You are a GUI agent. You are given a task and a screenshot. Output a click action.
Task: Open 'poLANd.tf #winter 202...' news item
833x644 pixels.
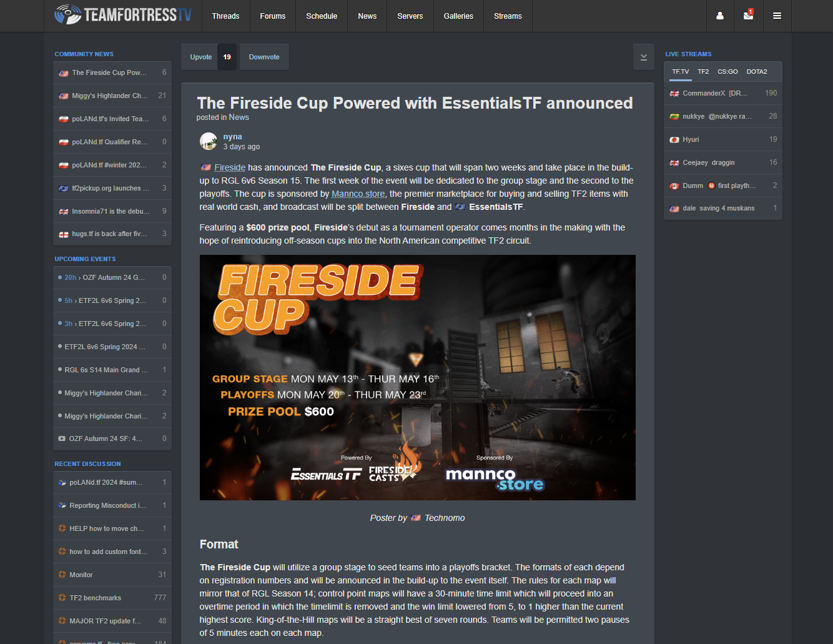112,165
